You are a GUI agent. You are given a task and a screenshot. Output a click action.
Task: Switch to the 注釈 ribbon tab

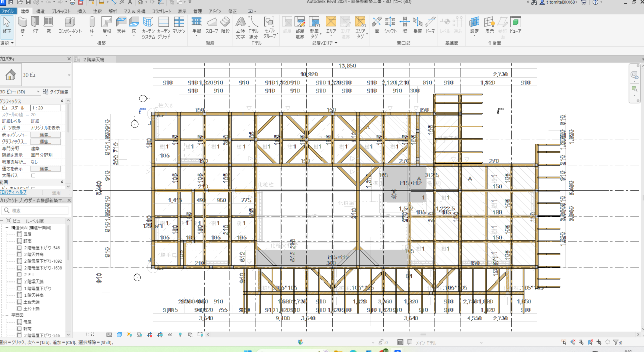coord(97,11)
